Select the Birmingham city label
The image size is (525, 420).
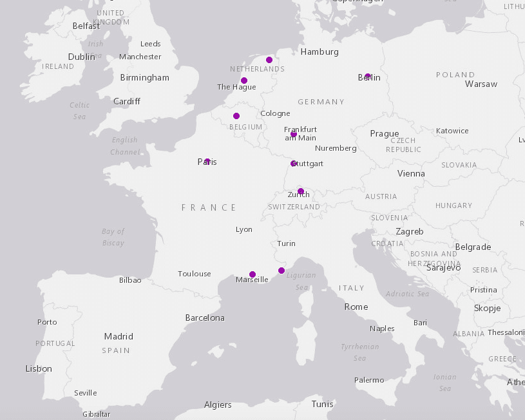[x=145, y=78]
